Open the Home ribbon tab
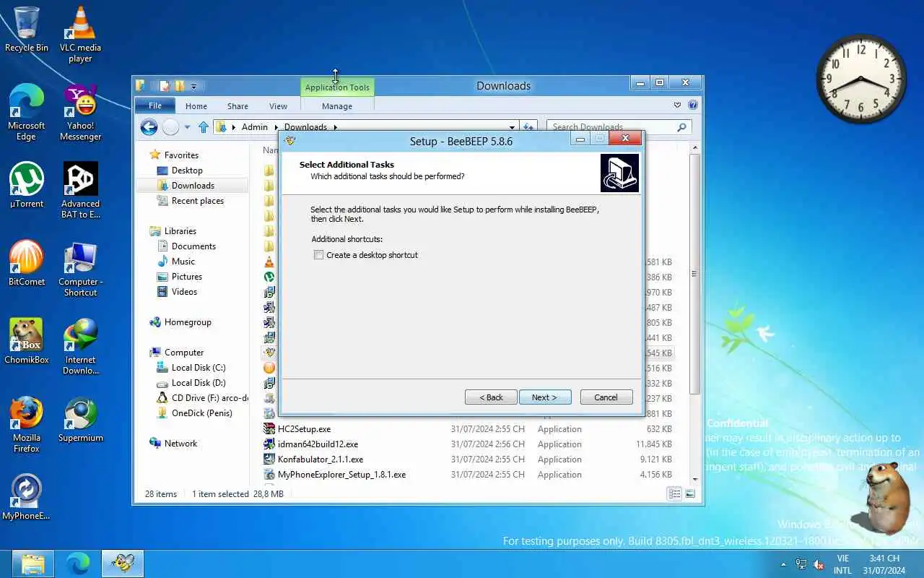 click(x=196, y=106)
